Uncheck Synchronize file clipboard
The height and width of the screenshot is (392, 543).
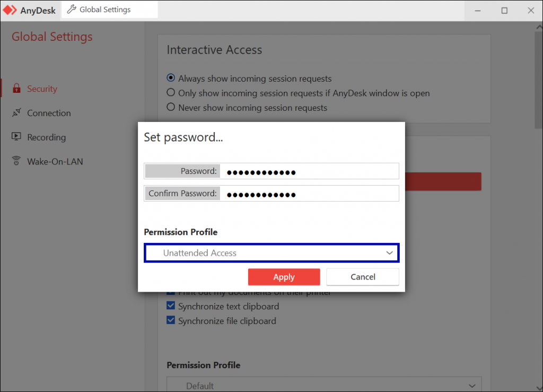click(171, 321)
